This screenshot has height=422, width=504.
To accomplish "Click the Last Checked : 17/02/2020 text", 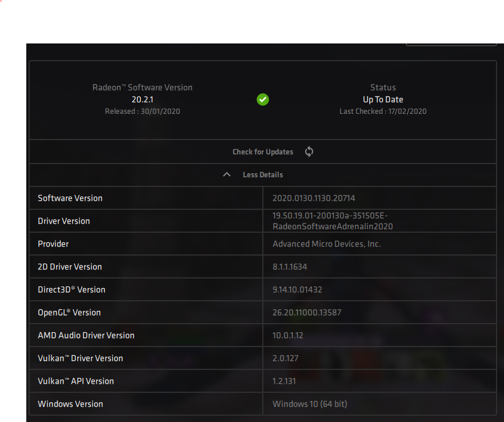I will click(x=383, y=112).
